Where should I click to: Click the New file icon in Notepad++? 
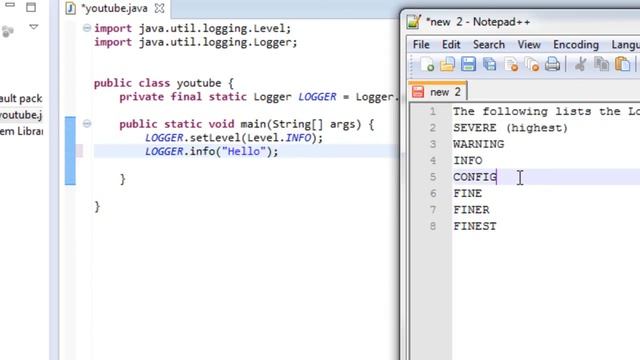427,64
